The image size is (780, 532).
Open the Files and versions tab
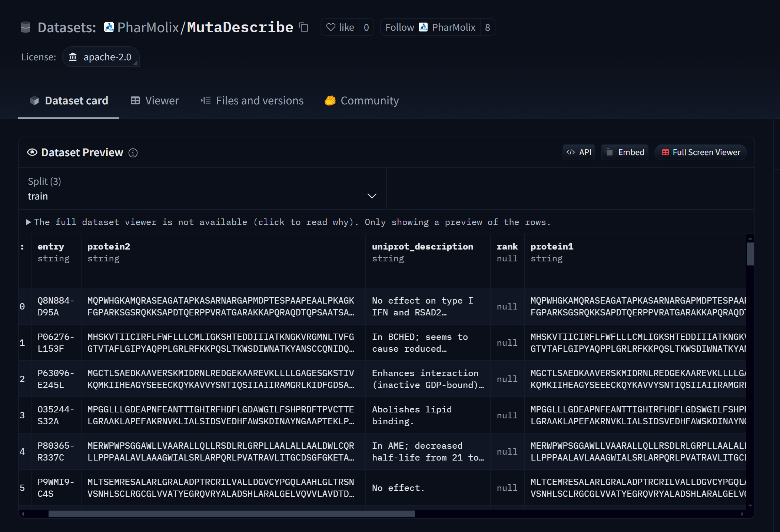(x=252, y=101)
